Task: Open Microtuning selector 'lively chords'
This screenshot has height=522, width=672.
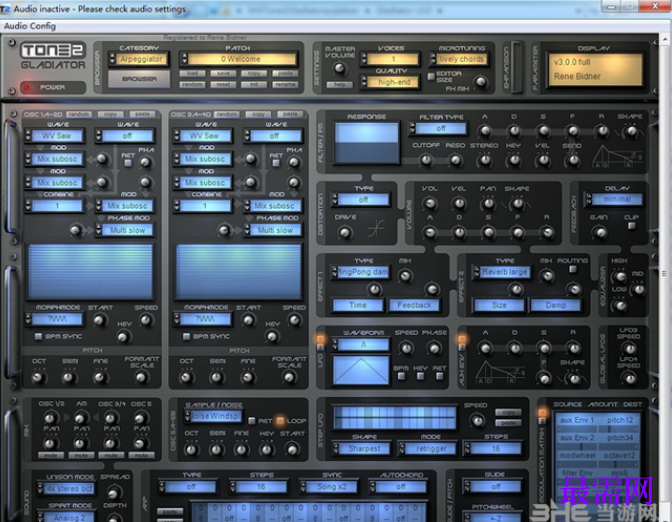Action: pyautogui.click(x=459, y=59)
